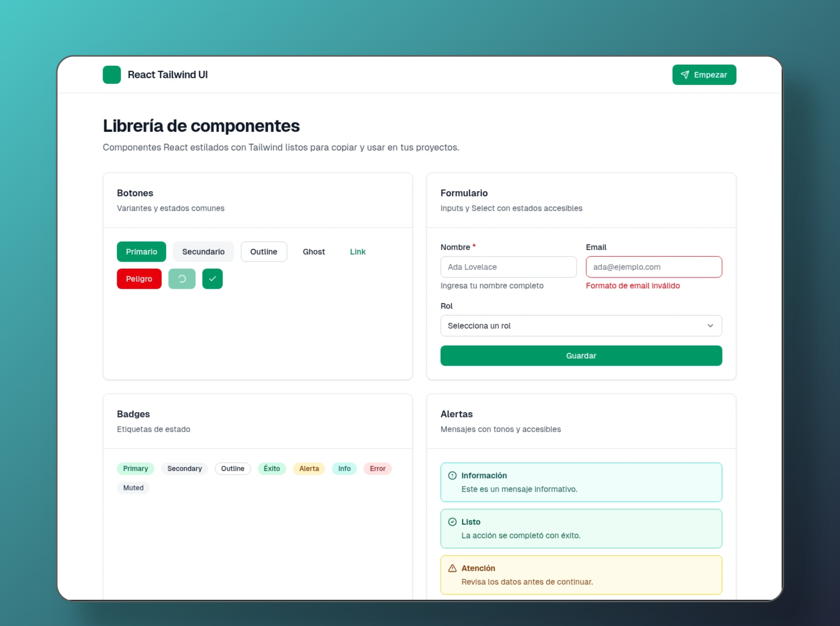Click 'Inputs y Select con estados accesibles' subtitle
This screenshot has height=626, width=840.
(x=511, y=208)
